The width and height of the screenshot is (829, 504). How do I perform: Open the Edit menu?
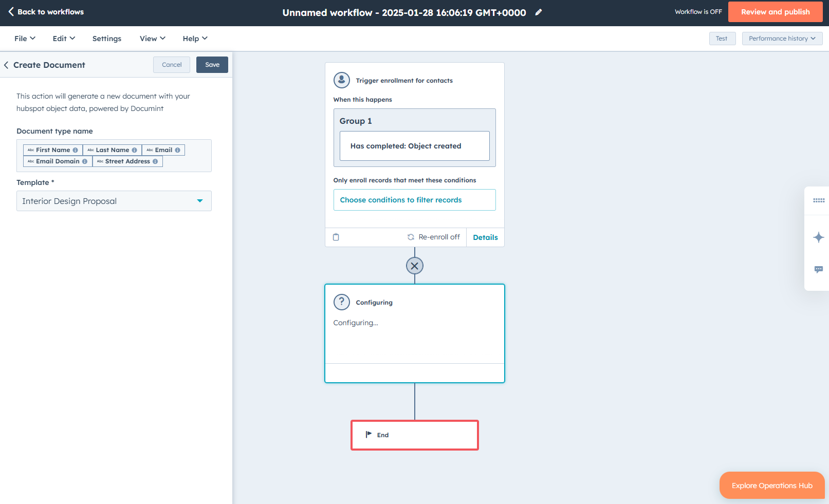64,39
